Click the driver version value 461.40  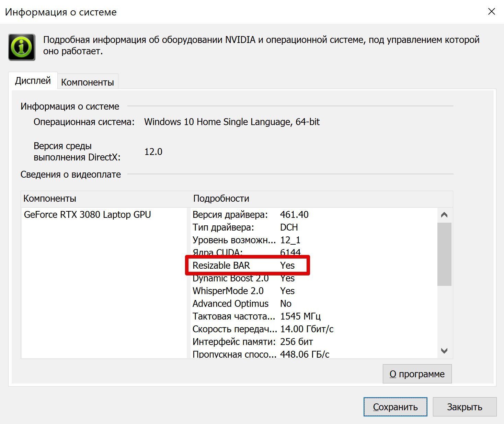pyautogui.click(x=294, y=214)
